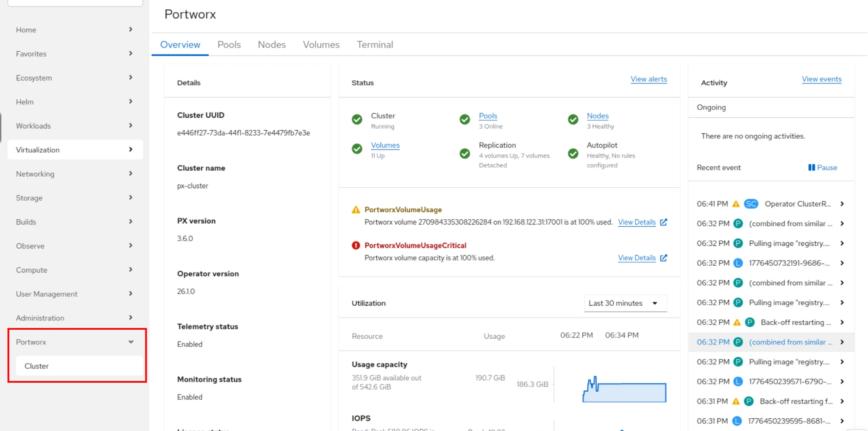Expand the Networking navigation section
The width and height of the screenshot is (868, 431).
[75, 174]
